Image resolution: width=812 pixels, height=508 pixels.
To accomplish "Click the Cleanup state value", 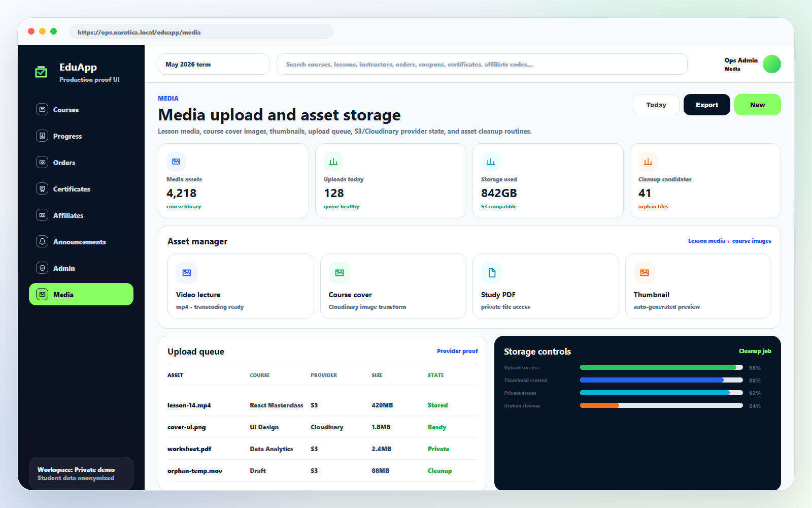I will coord(439,471).
